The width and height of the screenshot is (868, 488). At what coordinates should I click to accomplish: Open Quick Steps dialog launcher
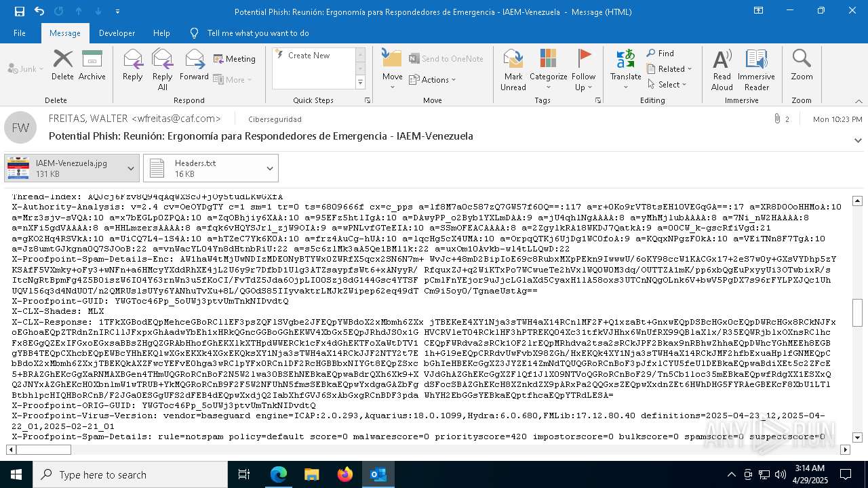tap(368, 100)
